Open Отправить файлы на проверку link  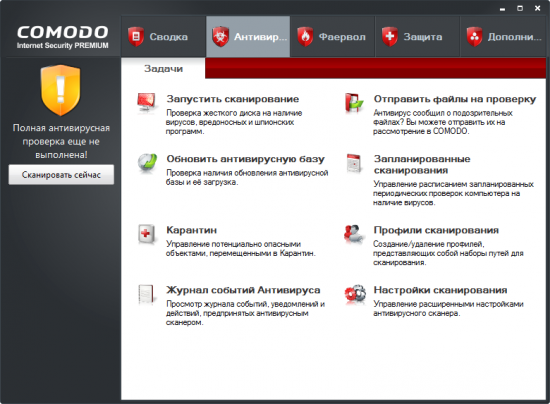455,99
